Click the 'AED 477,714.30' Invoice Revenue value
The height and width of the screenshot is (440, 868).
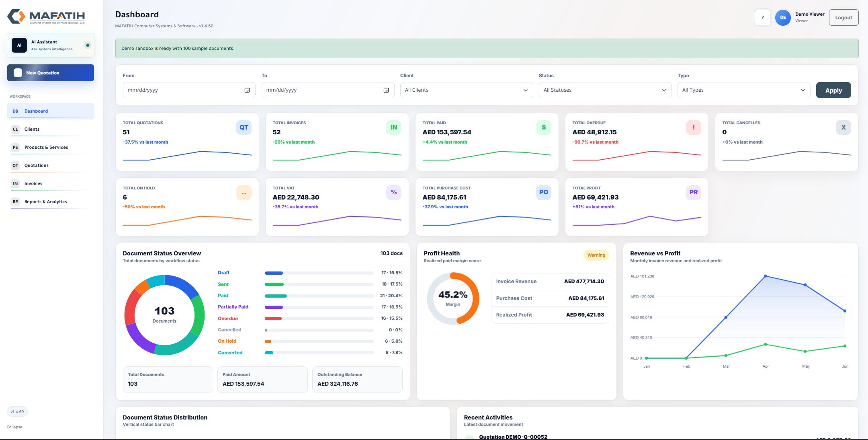pos(584,282)
